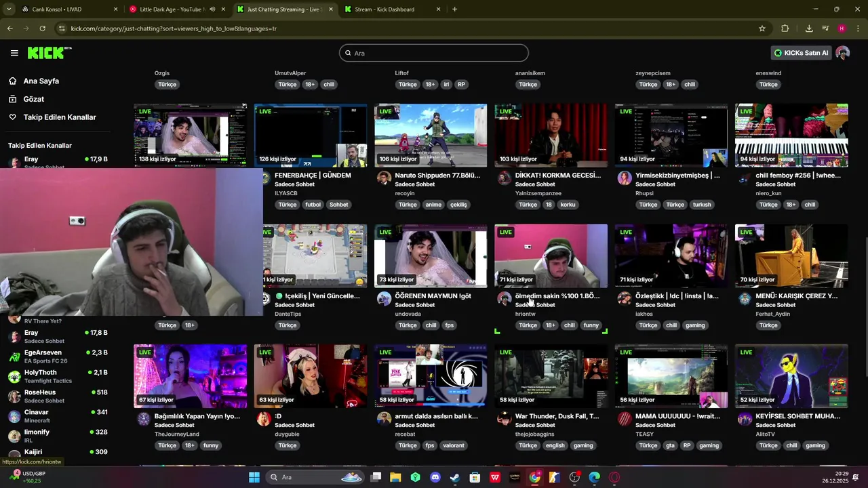Image resolution: width=868 pixels, height=488 pixels.
Task: Close the Canlı Konsol tab
Action: click(115, 9)
